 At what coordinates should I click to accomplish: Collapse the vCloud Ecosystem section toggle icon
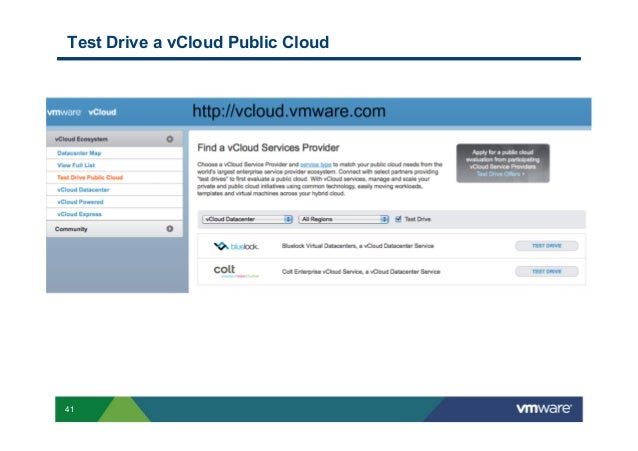(x=170, y=139)
